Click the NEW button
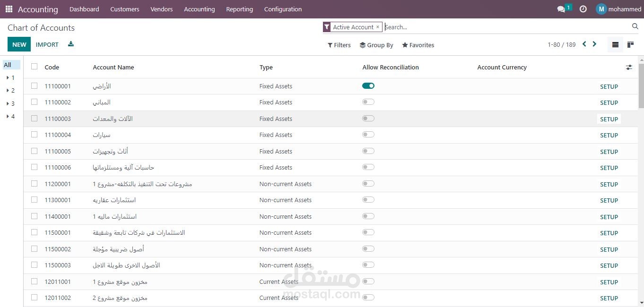This screenshot has width=644, height=307. click(19, 44)
